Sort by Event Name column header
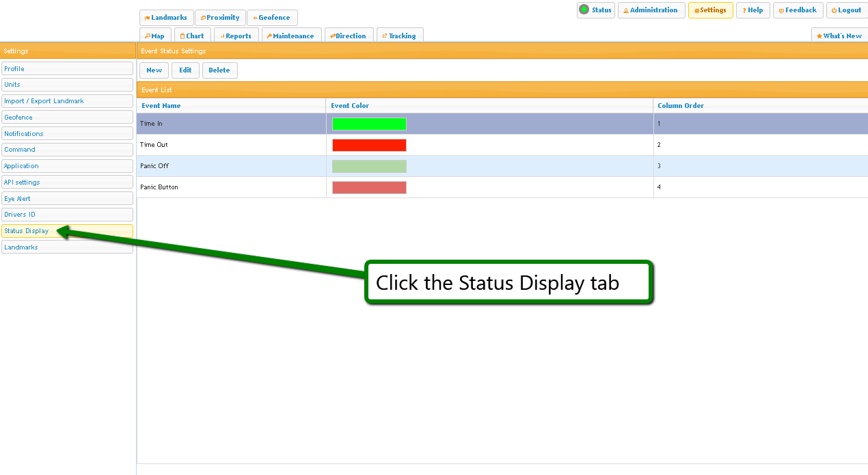This screenshot has width=868, height=475. pyautogui.click(x=161, y=106)
